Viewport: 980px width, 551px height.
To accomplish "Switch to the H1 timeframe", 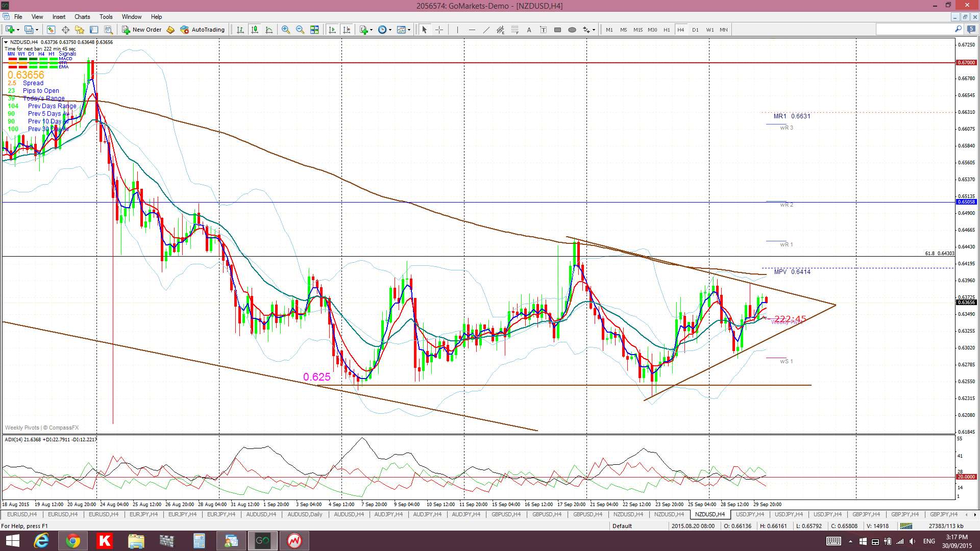I will [667, 30].
